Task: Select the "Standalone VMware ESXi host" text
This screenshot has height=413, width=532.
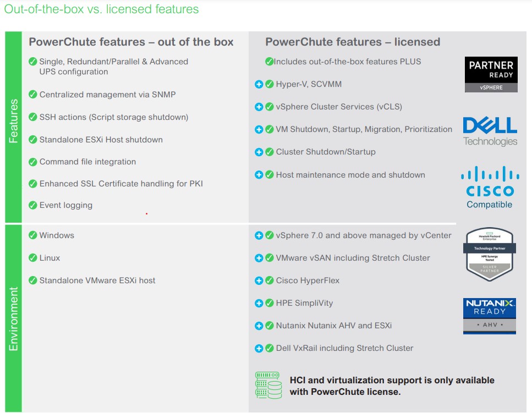Action: coord(97,280)
